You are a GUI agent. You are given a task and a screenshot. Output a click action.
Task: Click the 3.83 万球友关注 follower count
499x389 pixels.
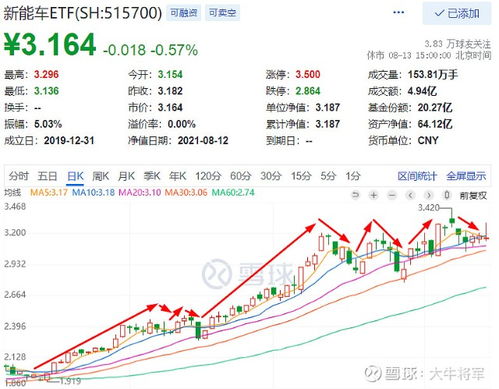pyautogui.click(x=458, y=44)
